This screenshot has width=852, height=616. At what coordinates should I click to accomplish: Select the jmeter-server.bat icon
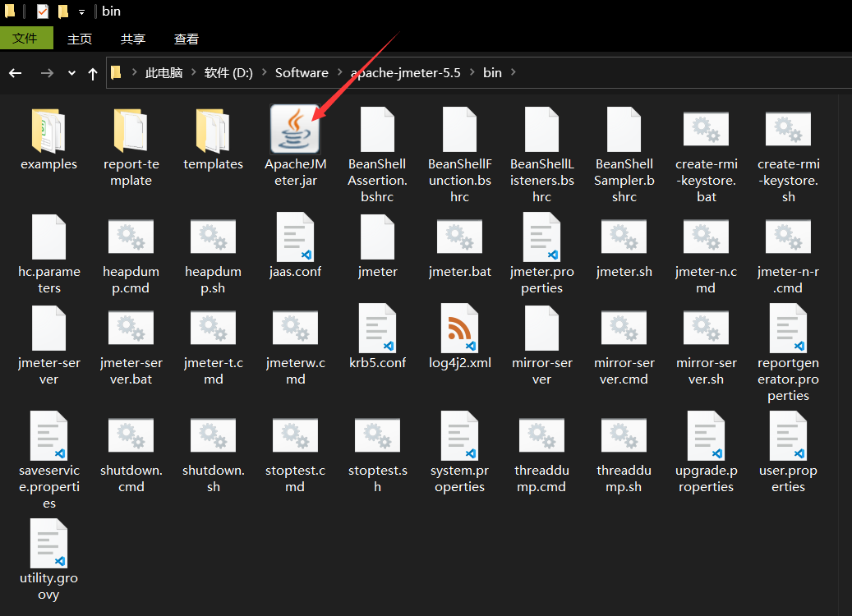coord(131,328)
